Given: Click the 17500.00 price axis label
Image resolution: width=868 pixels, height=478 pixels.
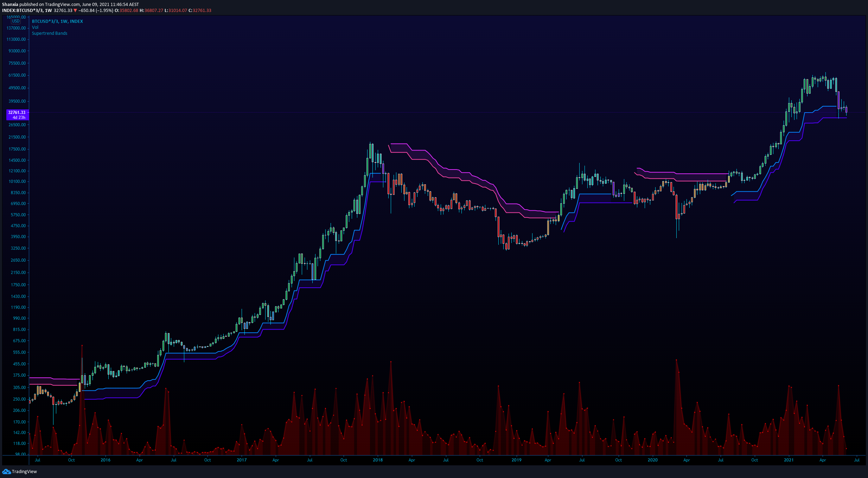Looking at the screenshot, I should [x=17, y=149].
